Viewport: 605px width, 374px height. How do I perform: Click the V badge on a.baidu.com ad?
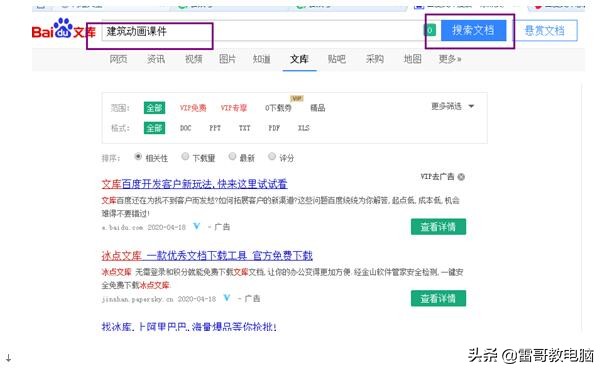coord(197,227)
